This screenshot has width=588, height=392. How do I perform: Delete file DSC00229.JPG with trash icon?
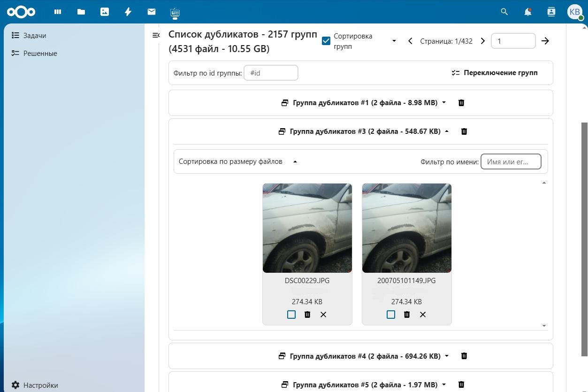point(307,315)
